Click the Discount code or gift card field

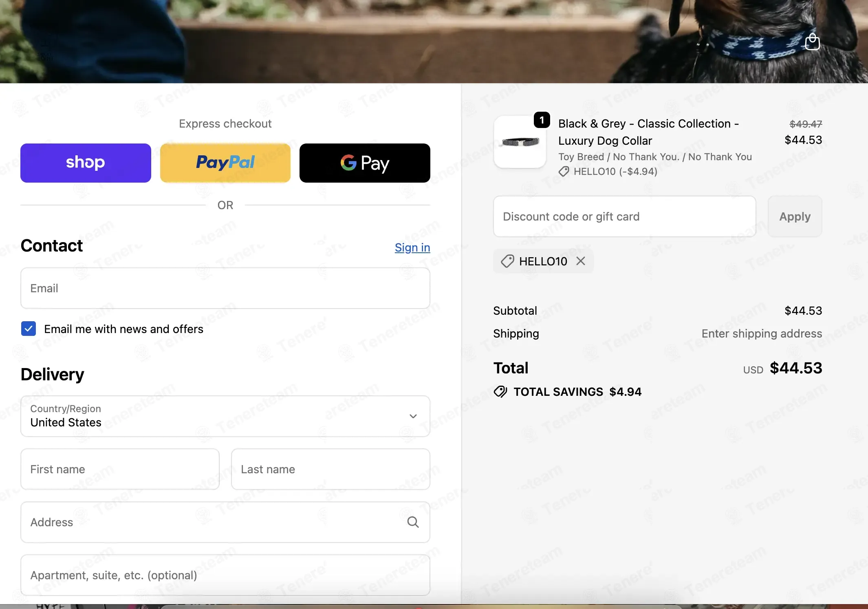pos(624,216)
